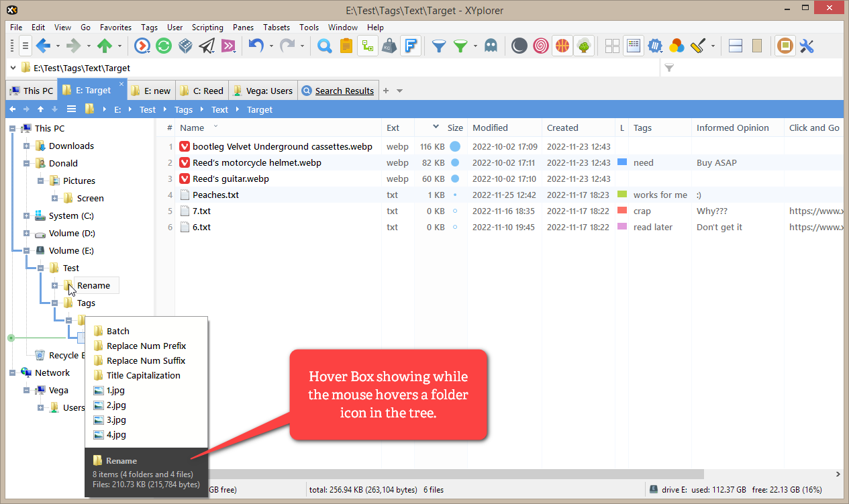Toggle the green tree toolbar button

[x=584, y=46]
